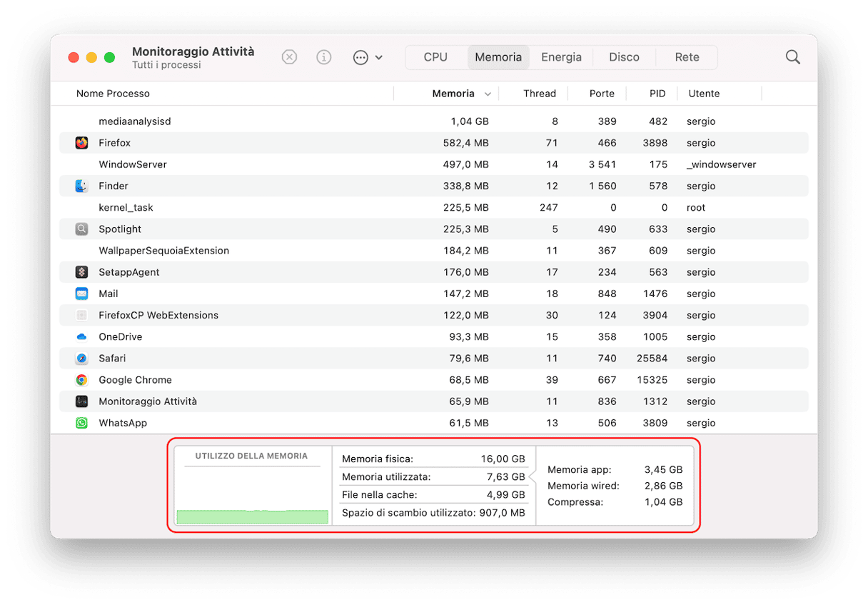
Task: Click the WindowServer ports value 3 541
Action: 602,164
